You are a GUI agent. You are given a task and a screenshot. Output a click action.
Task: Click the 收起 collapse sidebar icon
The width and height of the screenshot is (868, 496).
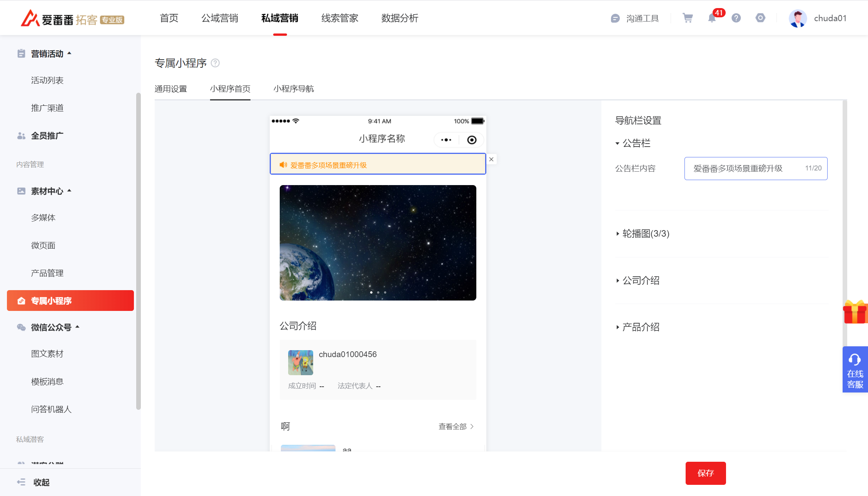point(22,482)
